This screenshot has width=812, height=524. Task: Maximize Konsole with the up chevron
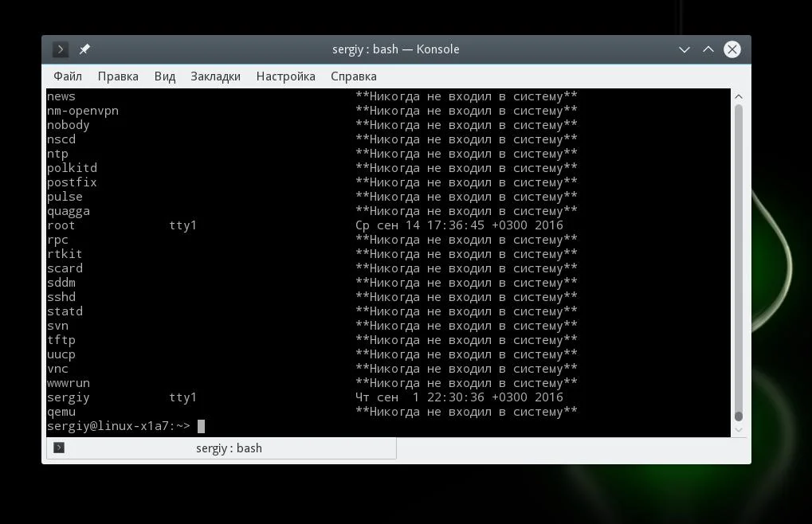click(708, 49)
